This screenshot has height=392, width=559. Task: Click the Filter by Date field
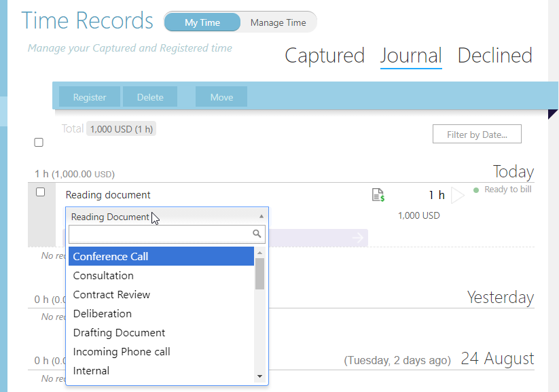click(x=477, y=135)
